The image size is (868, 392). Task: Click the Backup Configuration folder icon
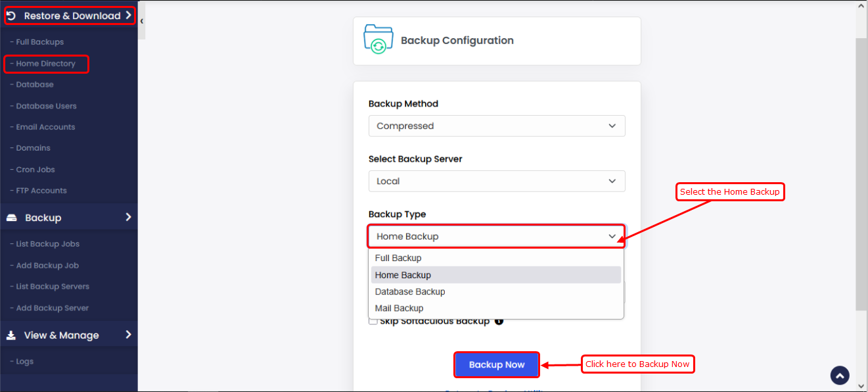tap(378, 40)
